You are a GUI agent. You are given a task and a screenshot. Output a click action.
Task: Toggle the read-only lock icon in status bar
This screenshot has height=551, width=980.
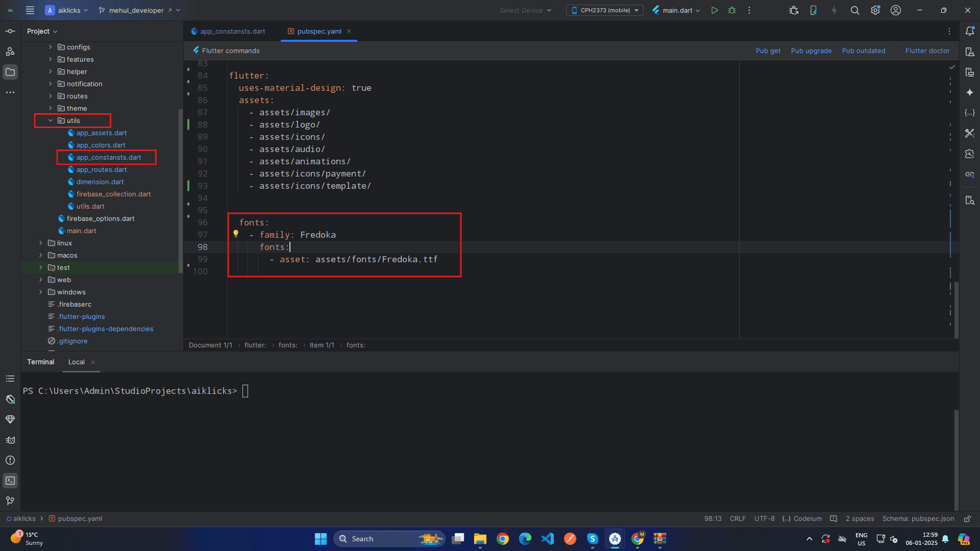967,519
